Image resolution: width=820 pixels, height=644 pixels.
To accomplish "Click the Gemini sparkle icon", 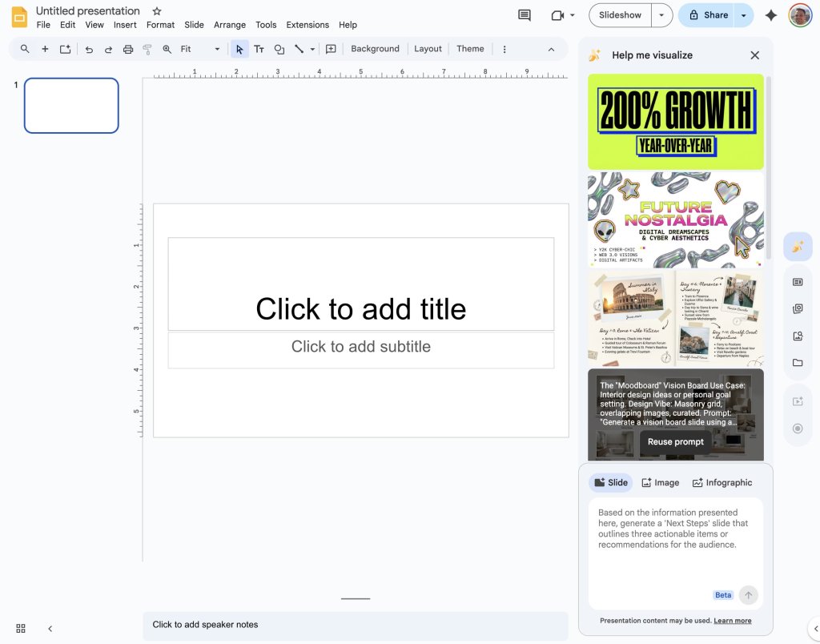I will tap(771, 15).
